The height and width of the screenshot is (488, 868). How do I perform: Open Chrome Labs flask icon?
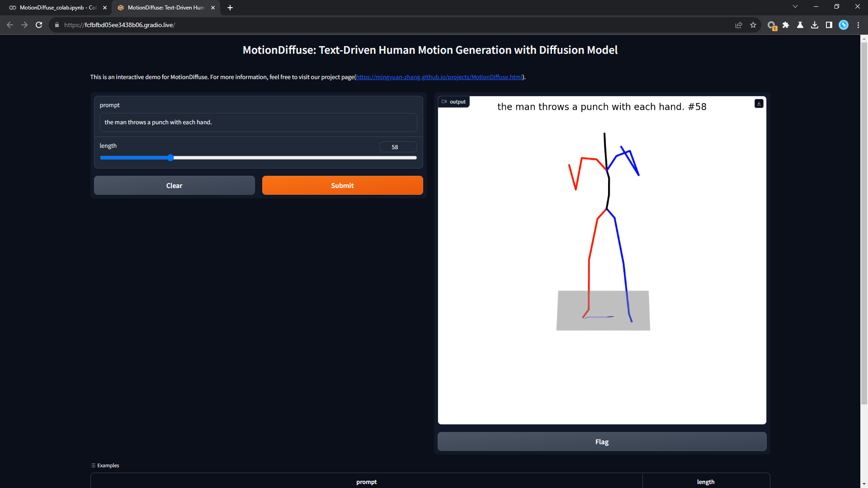[x=800, y=25]
